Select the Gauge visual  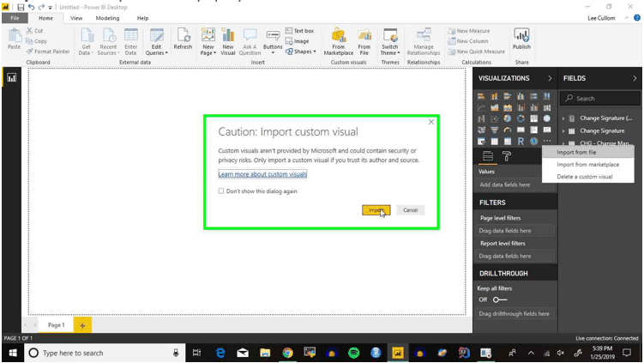(508, 130)
